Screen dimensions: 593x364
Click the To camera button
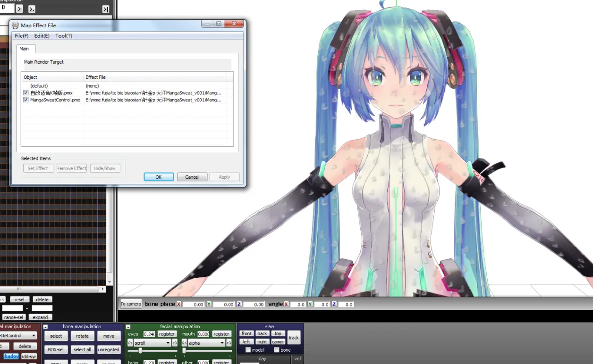131,304
